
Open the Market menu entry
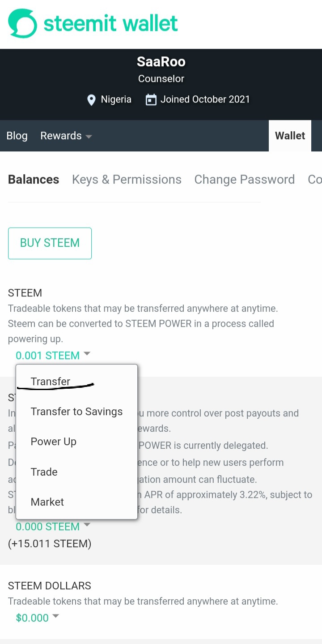coord(47,502)
